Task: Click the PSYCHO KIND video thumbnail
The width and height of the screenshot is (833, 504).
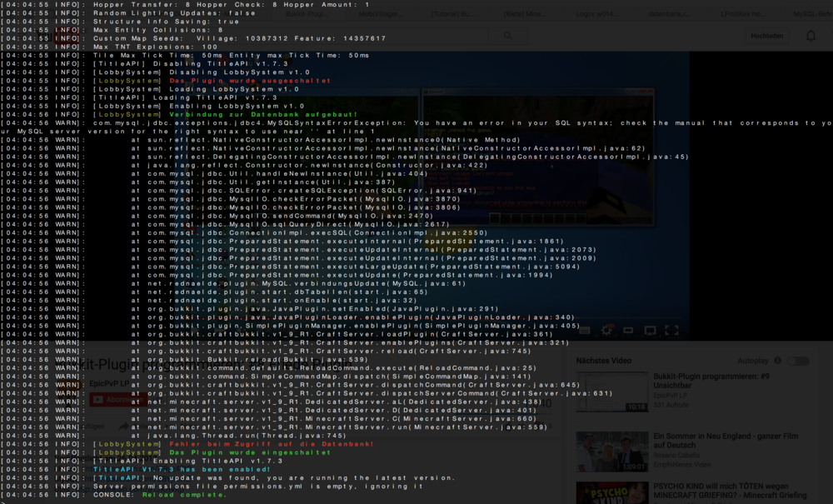Action: 612,493
